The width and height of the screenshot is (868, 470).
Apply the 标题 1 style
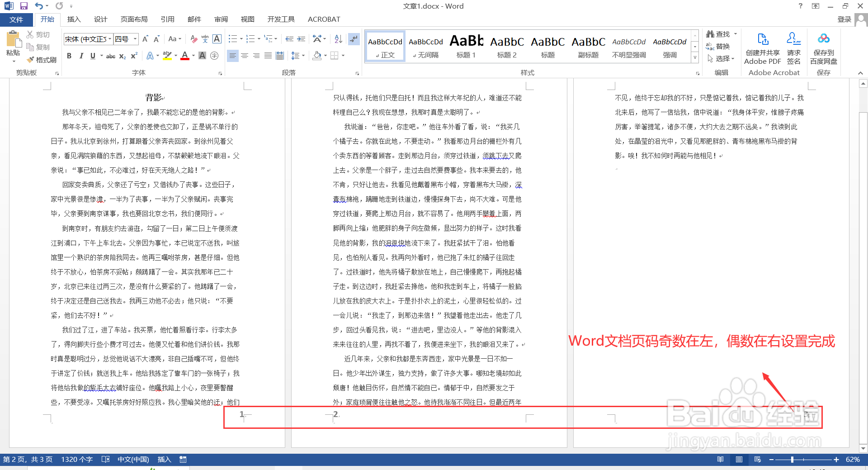click(466, 47)
